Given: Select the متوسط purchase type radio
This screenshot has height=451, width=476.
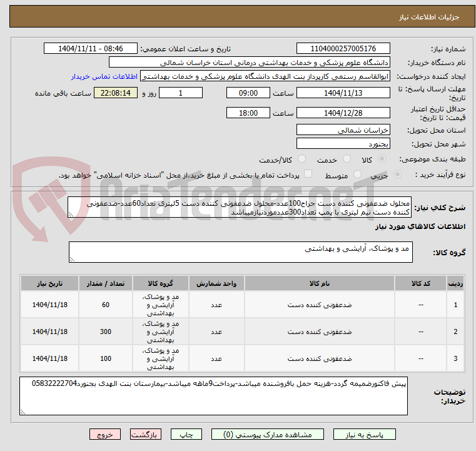Looking at the screenshot, I should coord(357,175).
